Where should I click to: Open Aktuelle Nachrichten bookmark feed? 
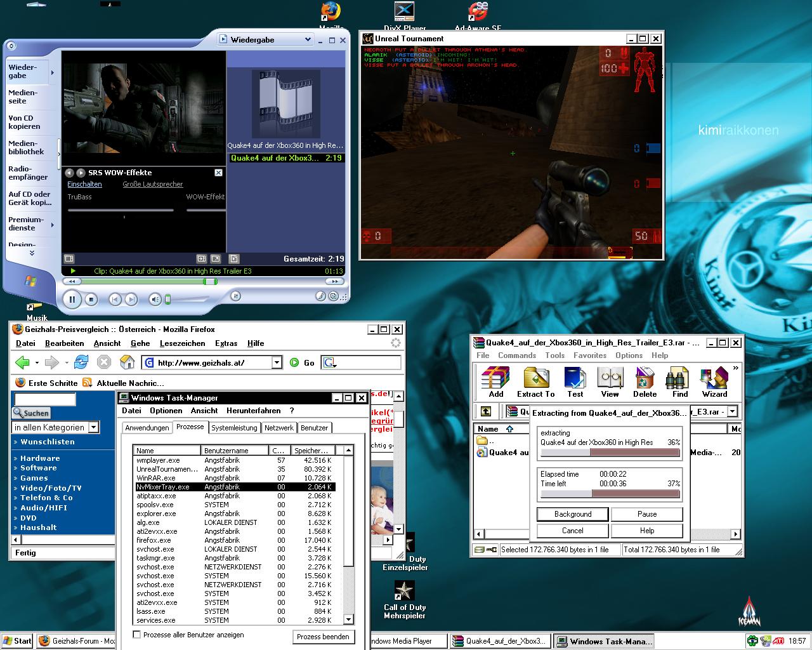124,383
